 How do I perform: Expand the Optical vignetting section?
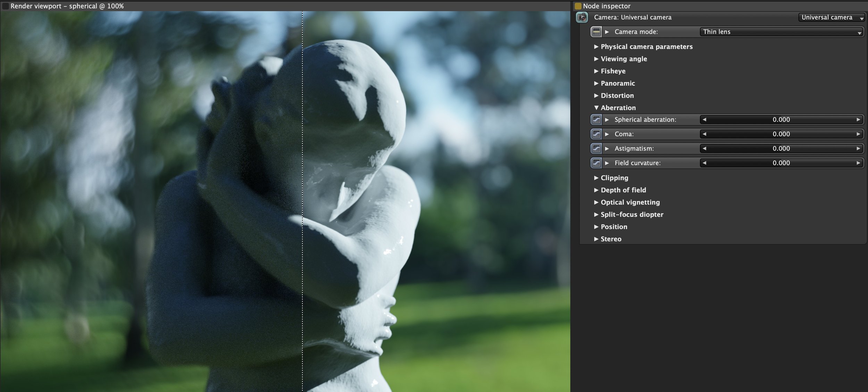(596, 202)
